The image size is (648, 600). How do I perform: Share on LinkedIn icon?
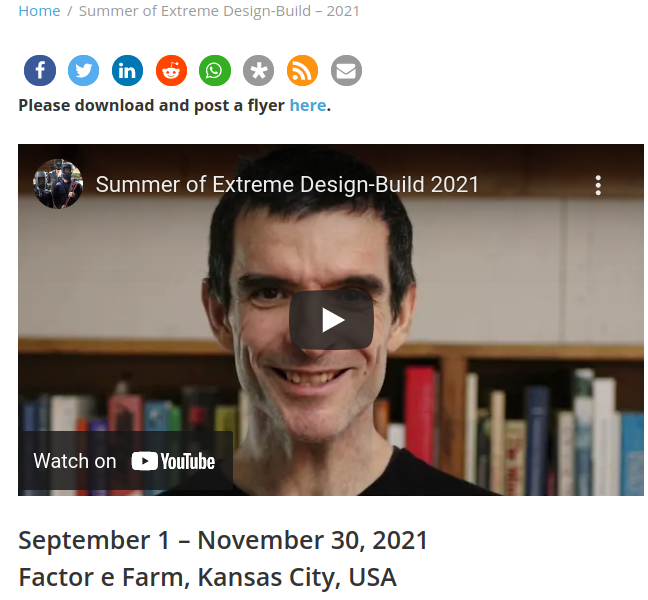click(x=127, y=71)
